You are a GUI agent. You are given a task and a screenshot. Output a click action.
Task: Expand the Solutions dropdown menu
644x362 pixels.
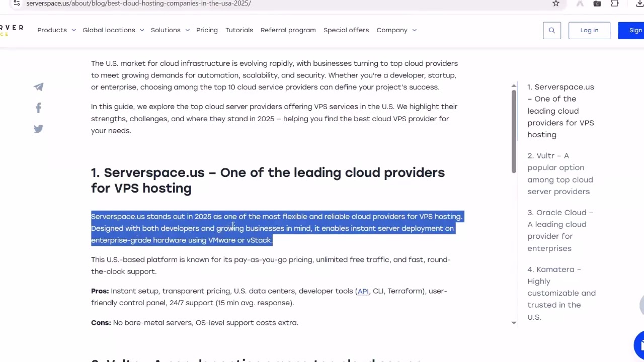click(x=170, y=30)
